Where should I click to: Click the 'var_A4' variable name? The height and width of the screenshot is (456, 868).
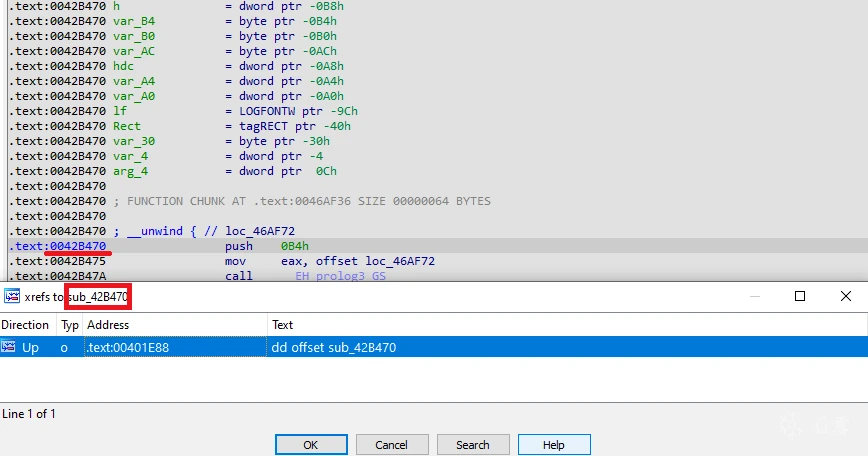pos(134,81)
